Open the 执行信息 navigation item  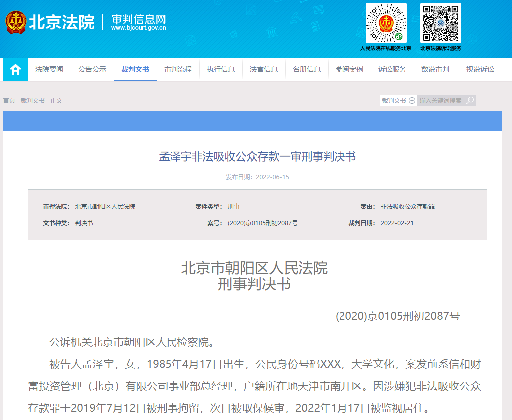(x=221, y=70)
